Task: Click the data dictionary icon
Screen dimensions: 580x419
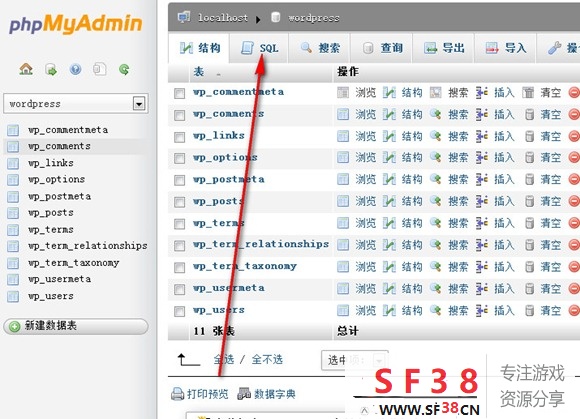Action: tap(244, 394)
